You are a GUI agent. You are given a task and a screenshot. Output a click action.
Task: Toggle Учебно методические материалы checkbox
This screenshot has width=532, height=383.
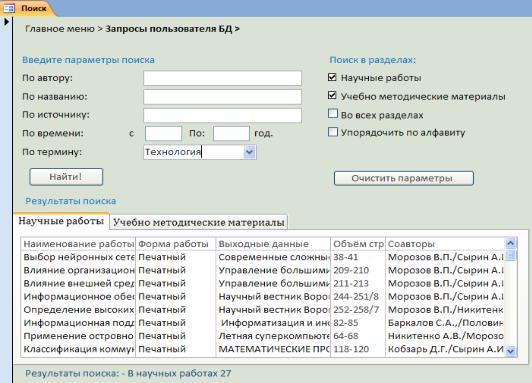pos(332,96)
